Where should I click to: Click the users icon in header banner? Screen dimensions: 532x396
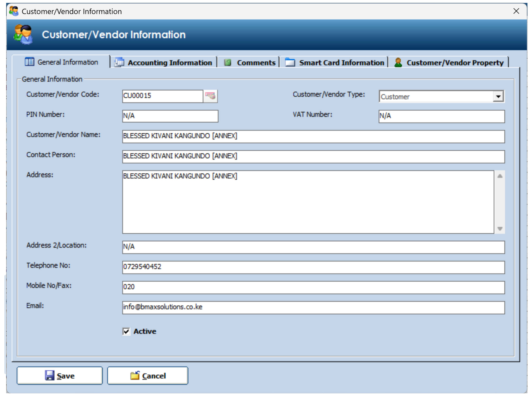[23, 35]
